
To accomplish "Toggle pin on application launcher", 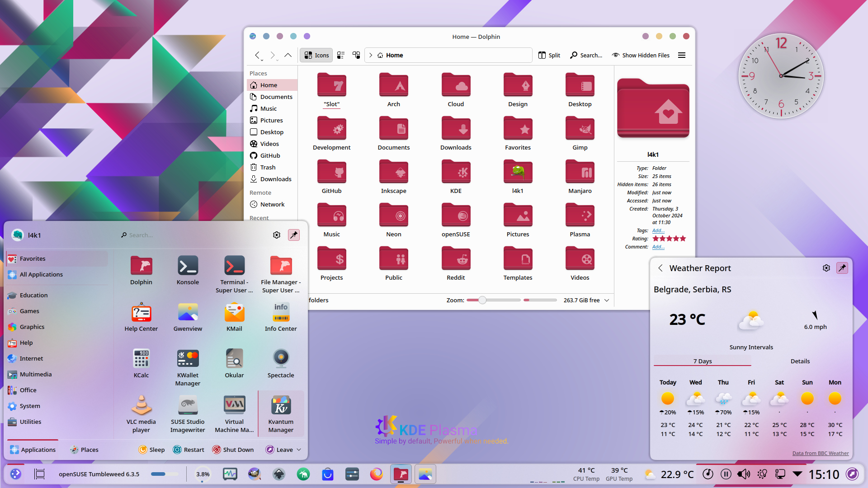I will (294, 235).
